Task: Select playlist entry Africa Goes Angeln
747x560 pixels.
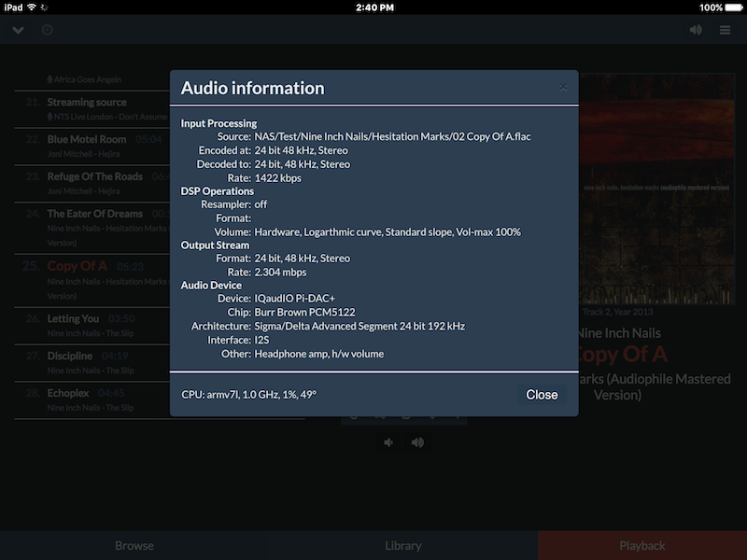Action: (84, 79)
